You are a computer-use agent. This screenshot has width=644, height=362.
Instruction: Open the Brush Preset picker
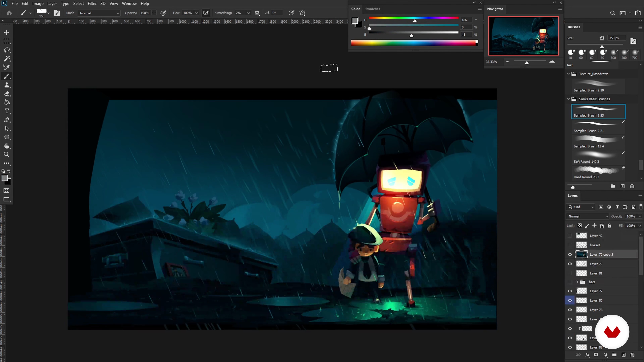pos(48,13)
